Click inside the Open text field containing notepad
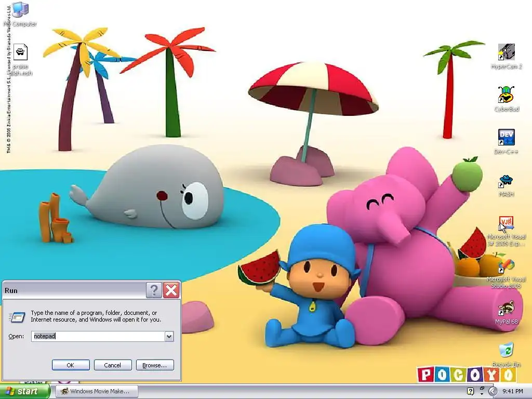Screen dimensions: 532x399 tap(98, 336)
